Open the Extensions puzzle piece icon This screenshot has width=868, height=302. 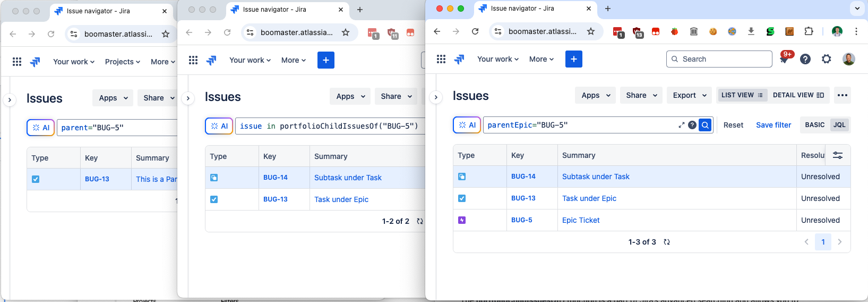tap(809, 31)
